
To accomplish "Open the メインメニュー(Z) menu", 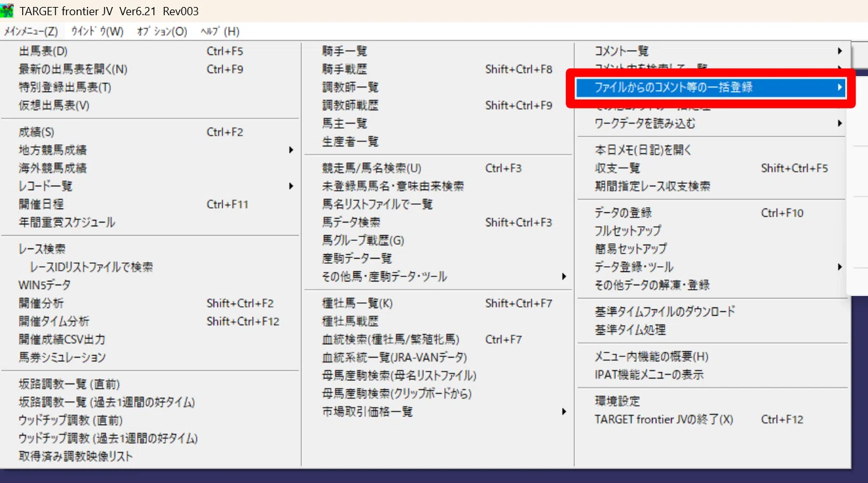I will pyautogui.click(x=31, y=31).
